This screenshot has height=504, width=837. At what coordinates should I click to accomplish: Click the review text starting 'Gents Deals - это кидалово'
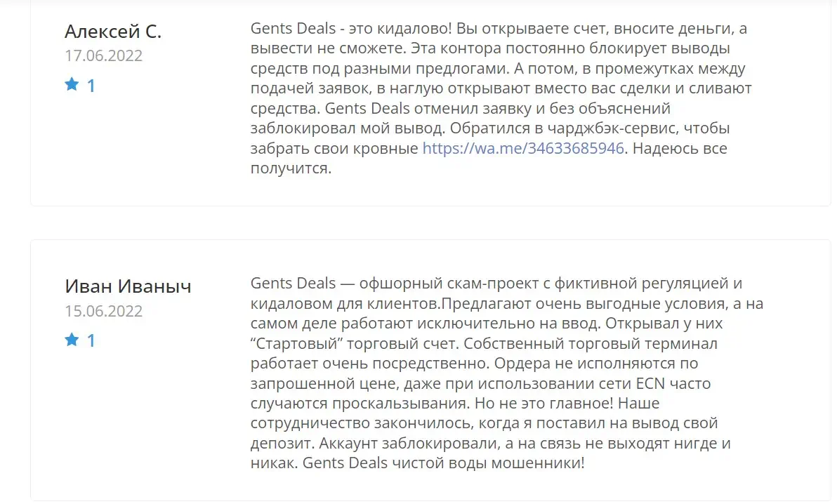(502, 98)
